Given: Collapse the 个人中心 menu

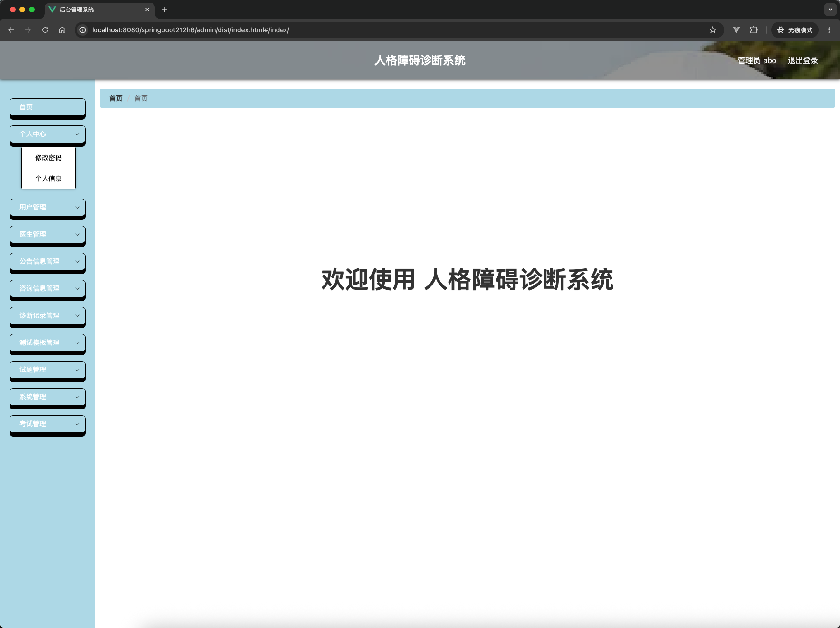Looking at the screenshot, I should click(48, 134).
